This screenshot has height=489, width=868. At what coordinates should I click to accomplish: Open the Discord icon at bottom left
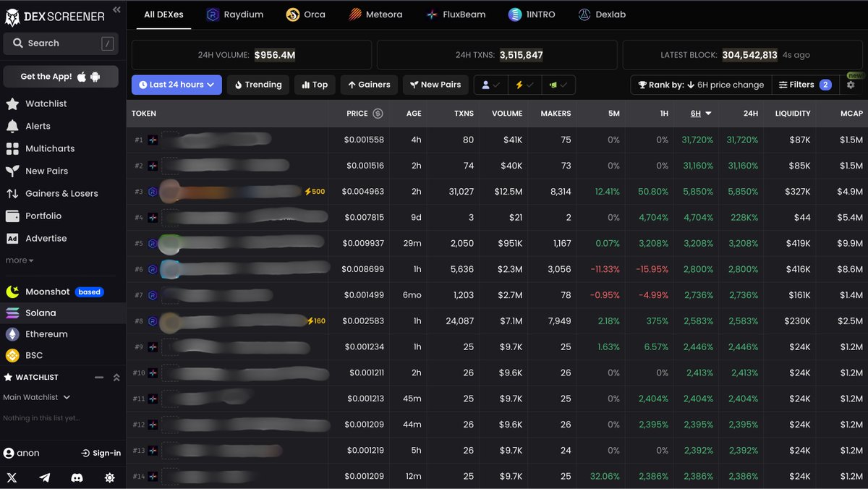[77, 477]
